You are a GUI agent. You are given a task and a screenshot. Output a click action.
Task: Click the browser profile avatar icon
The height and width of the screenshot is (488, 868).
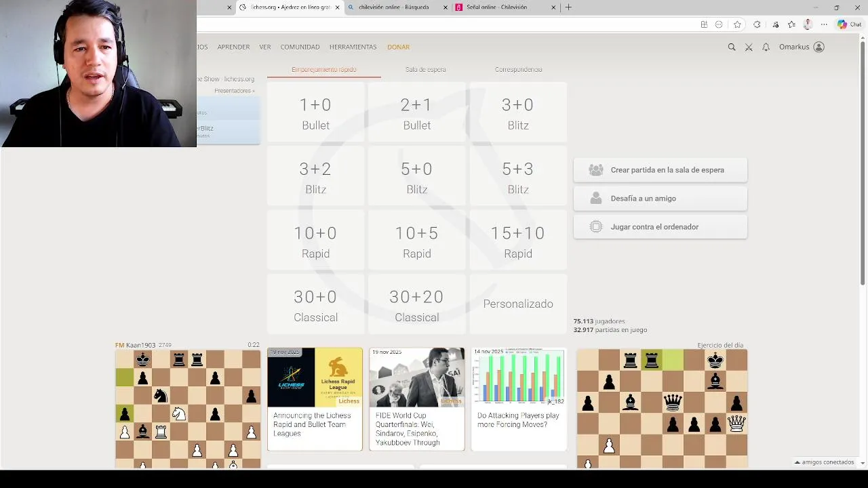(x=808, y=24)
